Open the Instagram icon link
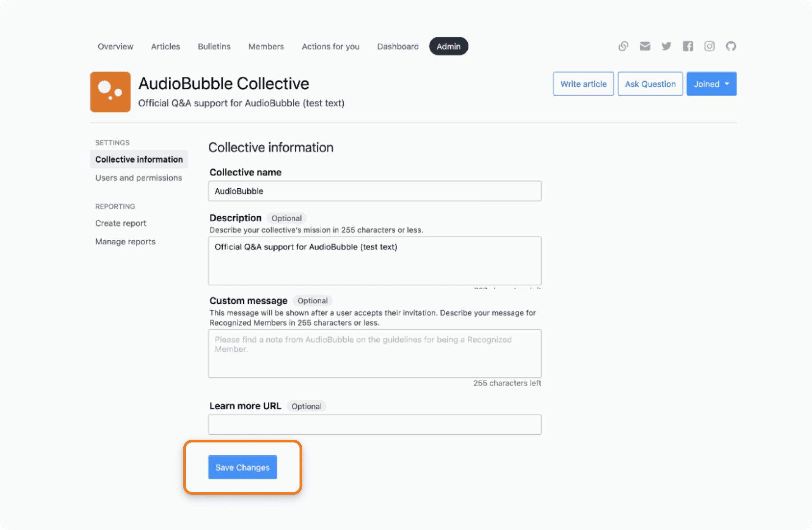This screenshot has width=812, height=530. pyautogui.click(x=709, y=46)
